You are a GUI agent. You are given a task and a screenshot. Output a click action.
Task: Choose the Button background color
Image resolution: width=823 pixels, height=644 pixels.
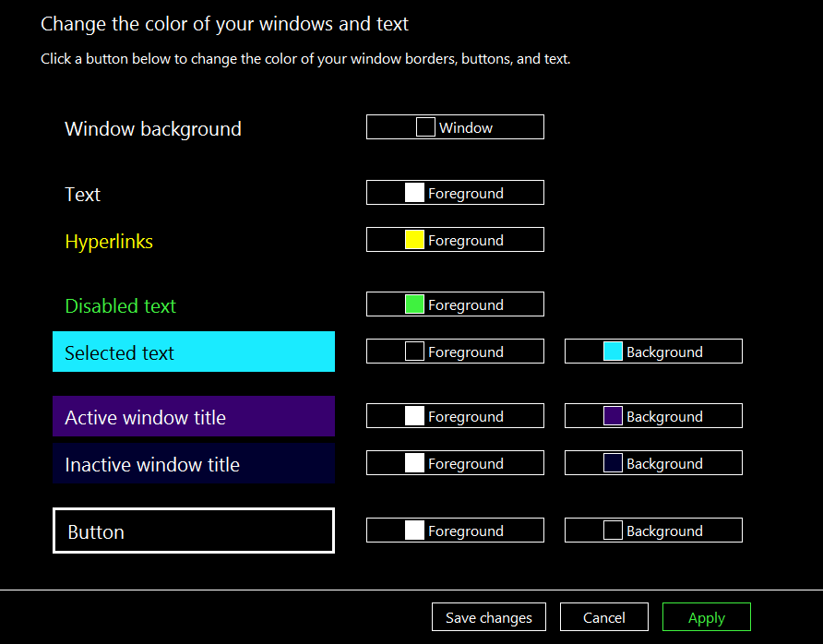[x=653, y=531]
